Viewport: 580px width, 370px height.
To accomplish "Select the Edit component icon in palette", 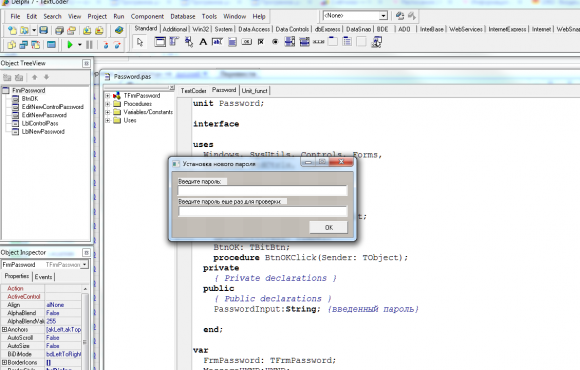I will pyautogui.click(x=217, y=42).
